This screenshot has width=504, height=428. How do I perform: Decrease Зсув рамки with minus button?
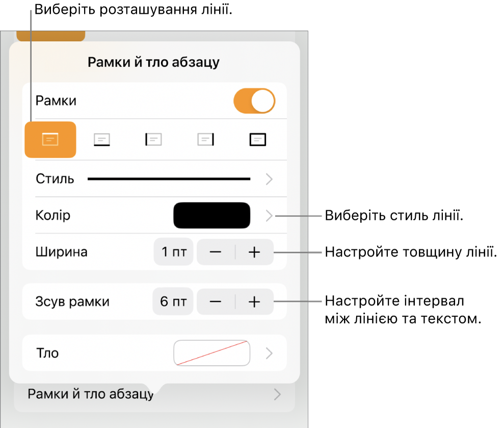click(x=216, y=301)
